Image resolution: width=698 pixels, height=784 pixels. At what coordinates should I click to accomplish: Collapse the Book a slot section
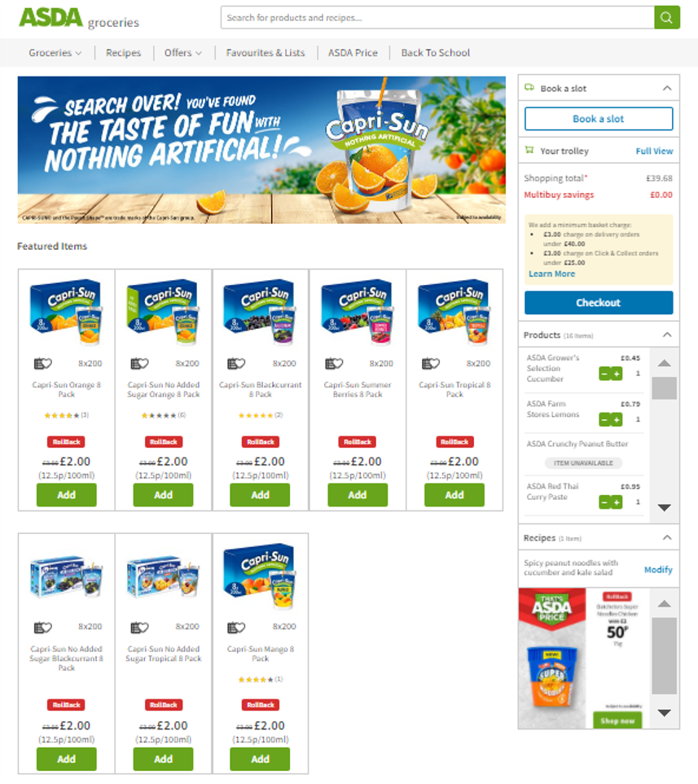point(667,88)
